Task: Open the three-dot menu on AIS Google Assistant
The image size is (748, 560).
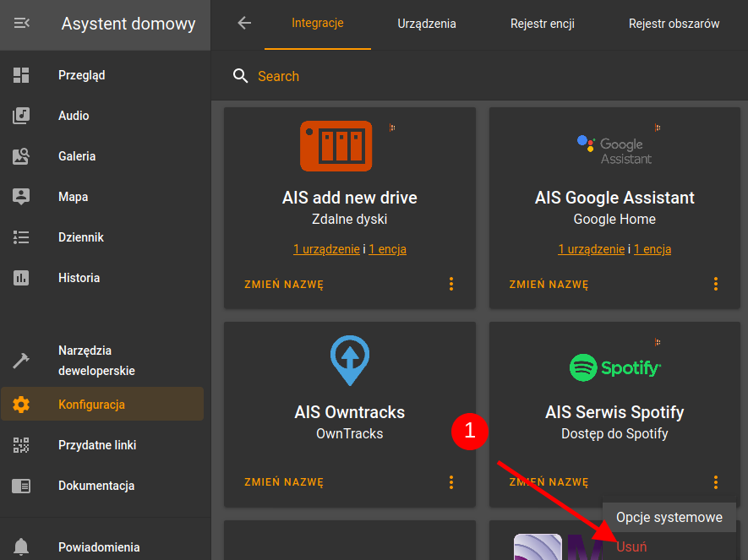Action: click(x=716, y=284)
